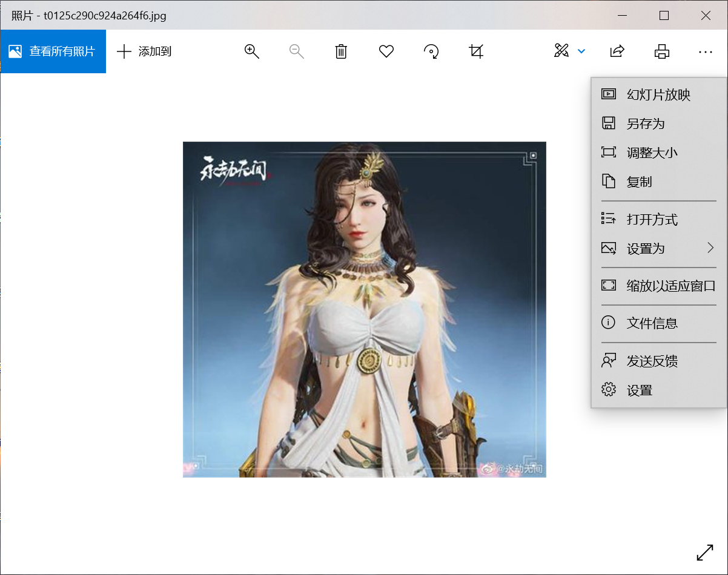
Task: Zoom in with the magnifier plus icon
Action: coord(251,51)
